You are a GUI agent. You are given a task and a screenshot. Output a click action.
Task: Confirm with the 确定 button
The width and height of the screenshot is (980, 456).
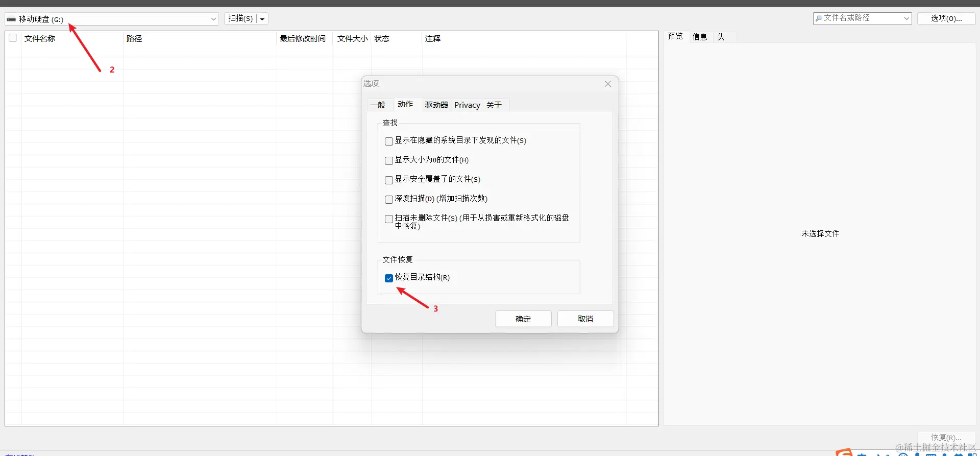tap(523, 319)
